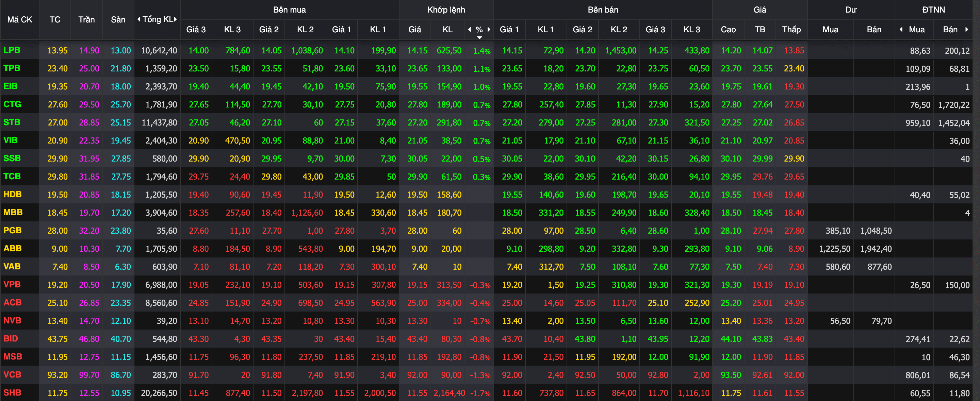
Task: Click the TB column header under Giá
Action: click(x=760, y=29)
